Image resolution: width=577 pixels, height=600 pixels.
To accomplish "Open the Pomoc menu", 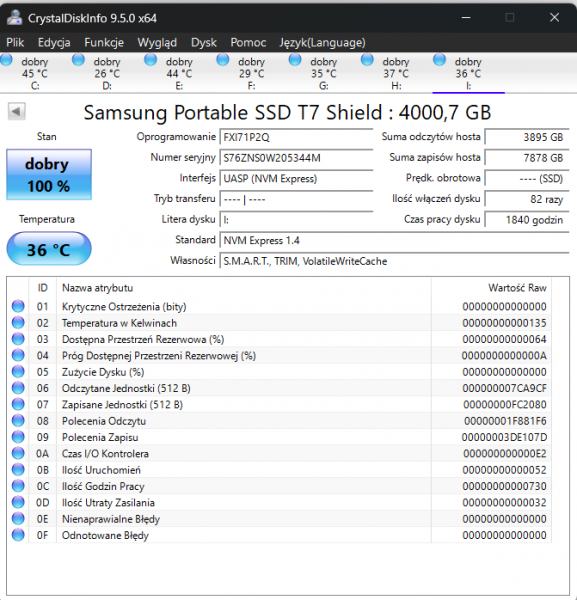I will (x=248, y=42).
